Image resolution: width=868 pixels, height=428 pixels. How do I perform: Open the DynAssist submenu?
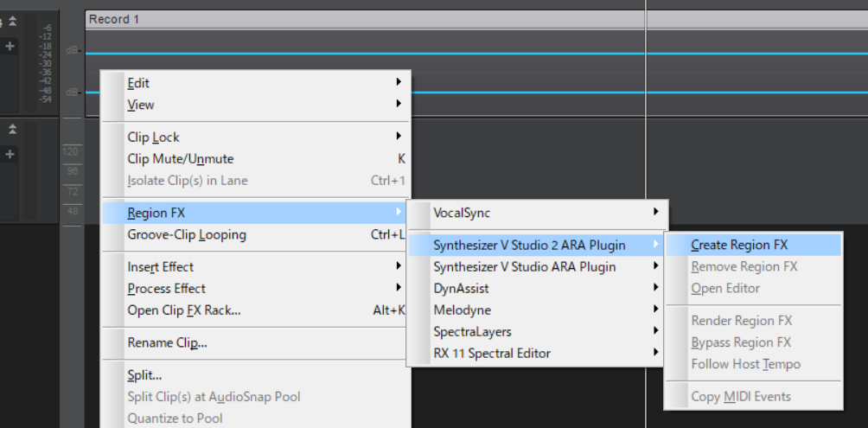tap(536, 289)
